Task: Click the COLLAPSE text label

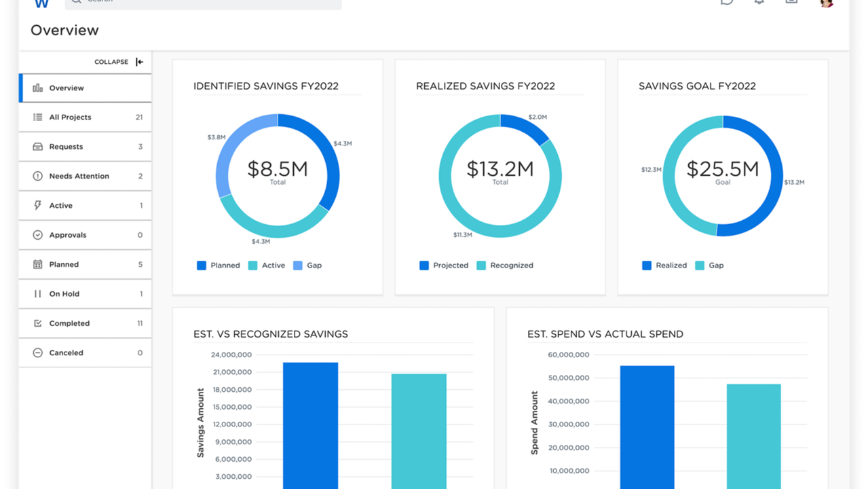Action: (111, 62)
